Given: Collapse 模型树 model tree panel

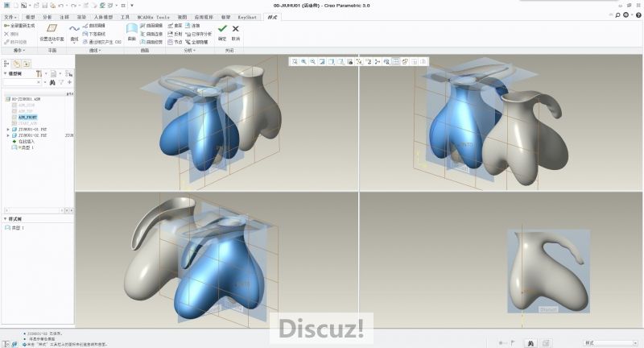Looking at the screenshot, I should [6, 73].
